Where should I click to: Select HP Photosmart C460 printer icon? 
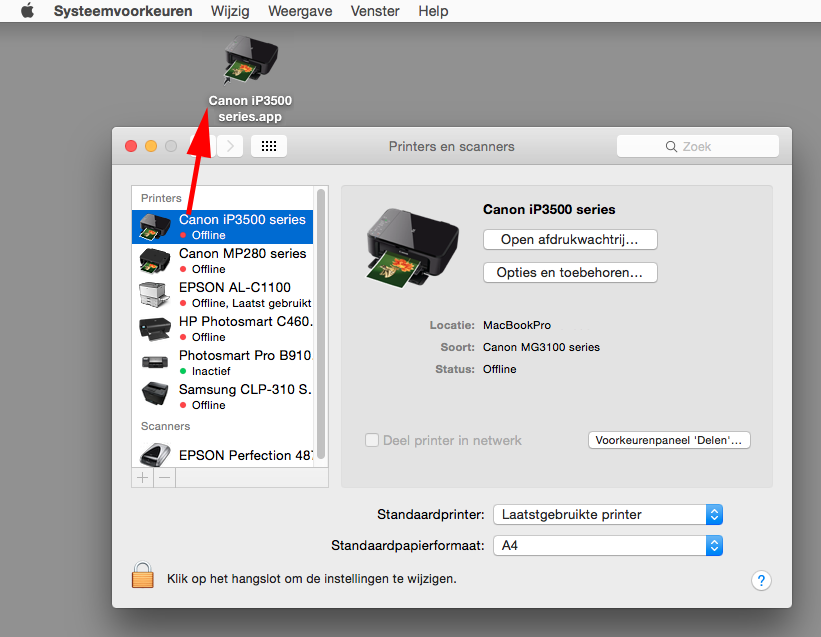point(155,329)
